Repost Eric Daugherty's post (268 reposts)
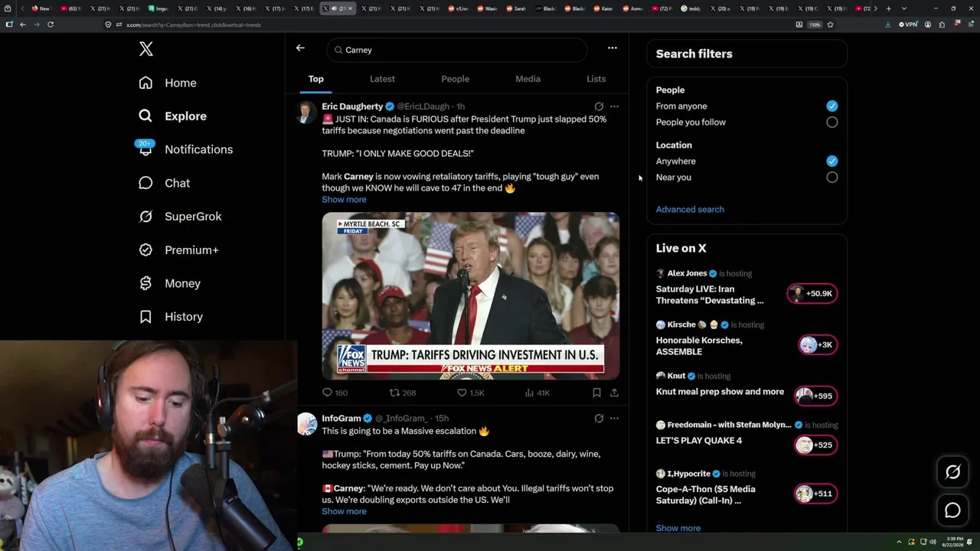The height and width of the screenshot is (551, 980). pyautogui.click(x=403, y=393)
